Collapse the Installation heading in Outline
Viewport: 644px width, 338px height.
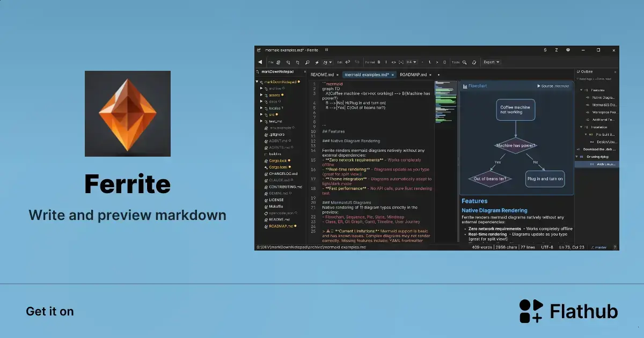(x=581, y=127)
